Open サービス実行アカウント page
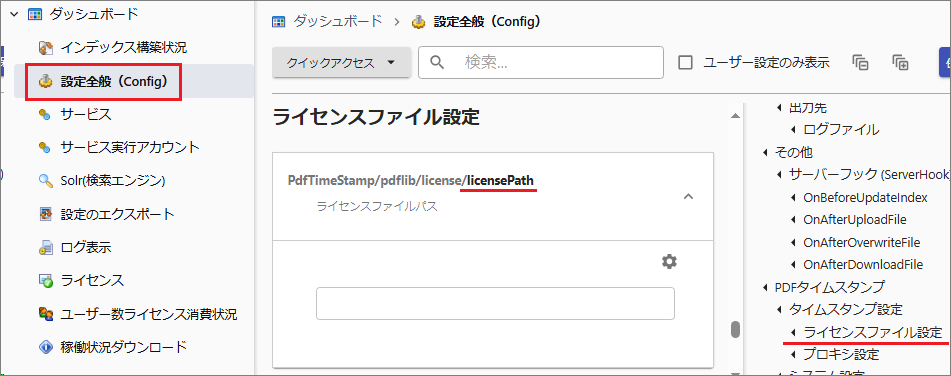 point(130,147)
